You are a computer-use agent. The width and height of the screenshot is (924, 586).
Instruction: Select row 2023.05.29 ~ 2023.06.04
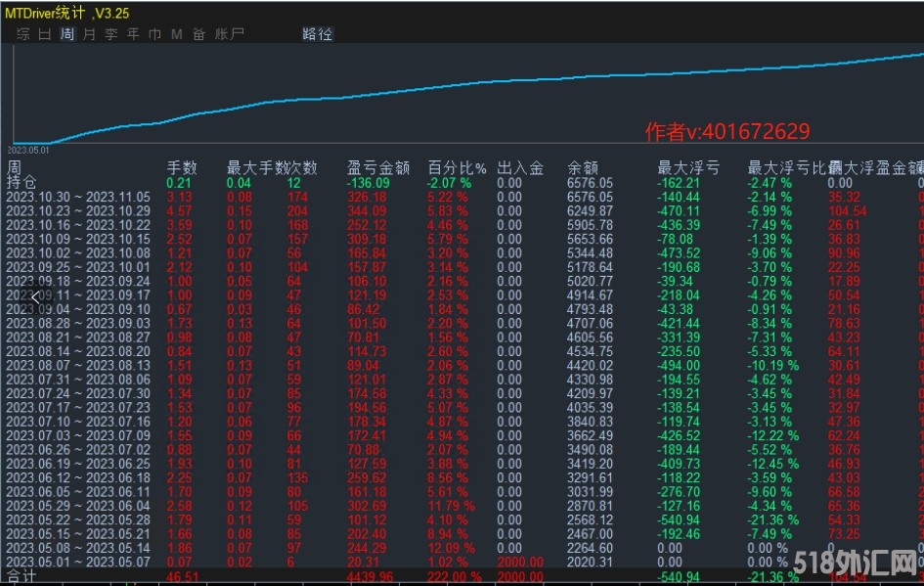coord(78,506)
